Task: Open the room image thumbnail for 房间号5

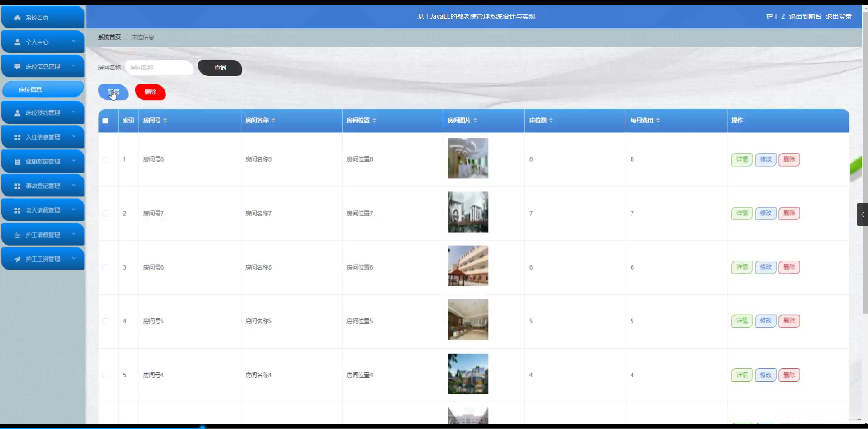Action: (x=468, y=320)
